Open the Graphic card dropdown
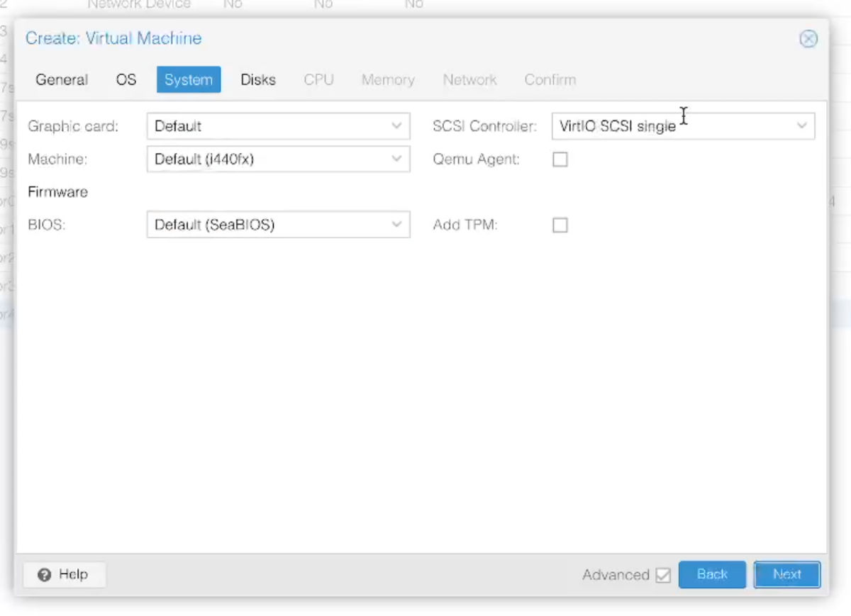This screenshot has height=616, width=851. [397, 125]
